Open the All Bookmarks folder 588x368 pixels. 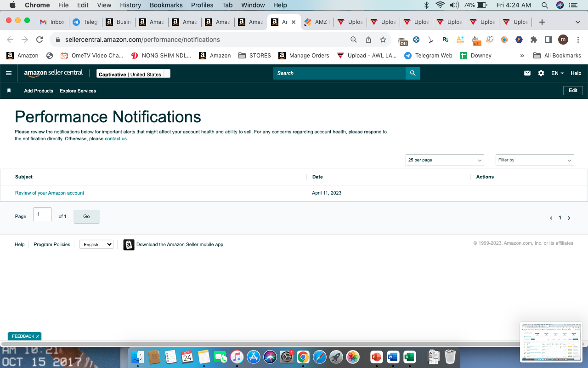(557, 56)
